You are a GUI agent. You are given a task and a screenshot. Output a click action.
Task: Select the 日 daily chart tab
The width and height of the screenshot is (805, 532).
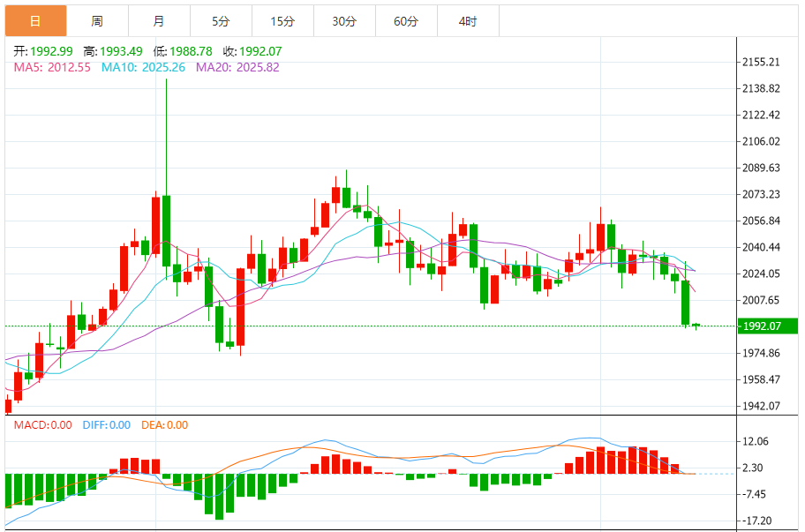35,21
